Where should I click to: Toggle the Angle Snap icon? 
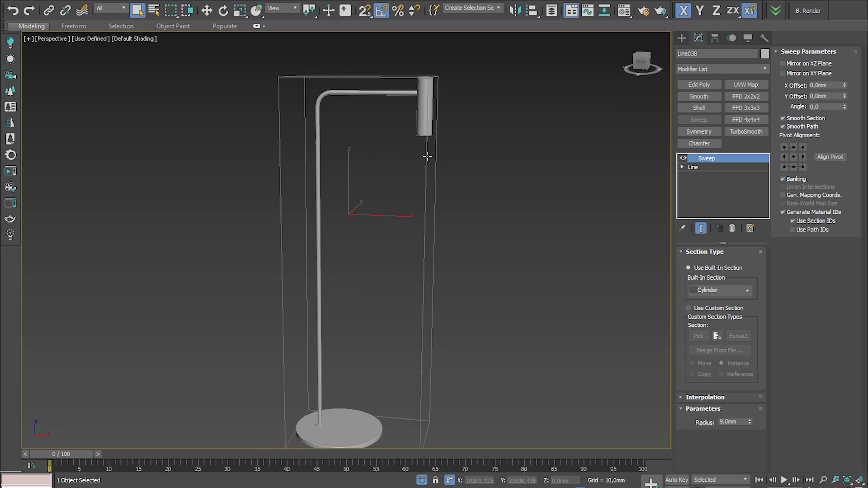click(x=381, y=10)
